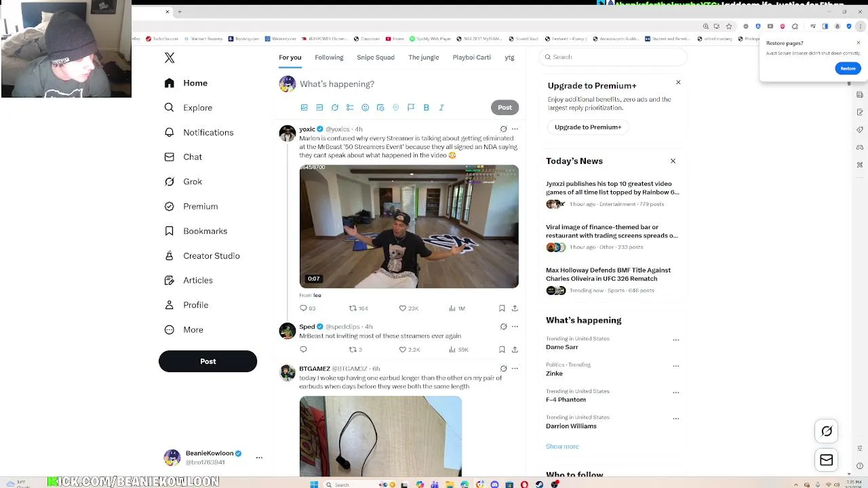Repost the yoxic post
Image resolution: width=868 pixels, height=488 pixels.
[x=358, y=308]
